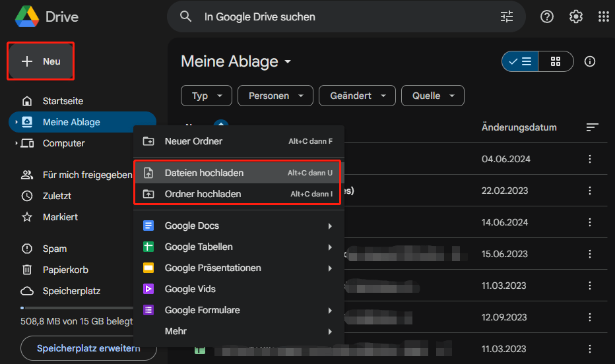Switch to list layout view
This screenshot has height=364, width=615.
tap(520, 61)
